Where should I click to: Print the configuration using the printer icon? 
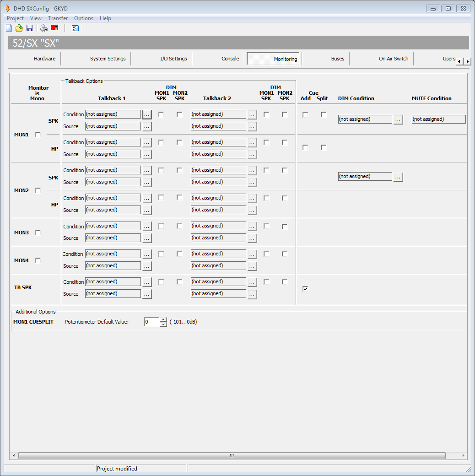(x=44, y=28)
